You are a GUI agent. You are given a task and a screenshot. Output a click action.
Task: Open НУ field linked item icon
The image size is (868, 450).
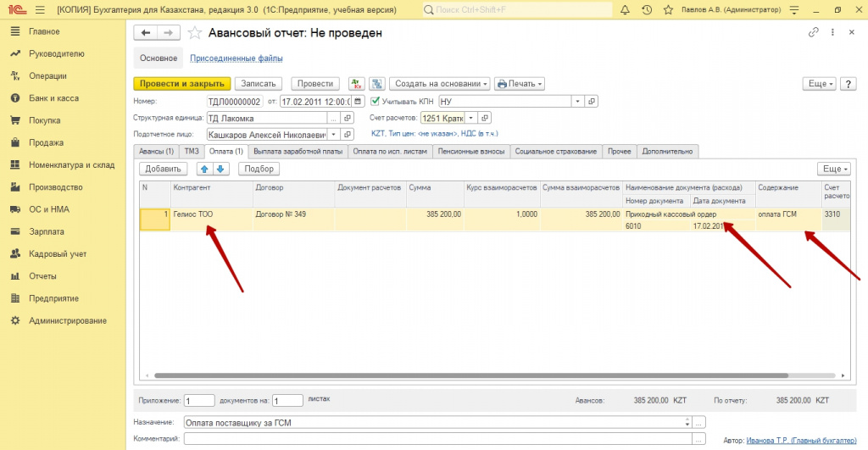point(592,102)
